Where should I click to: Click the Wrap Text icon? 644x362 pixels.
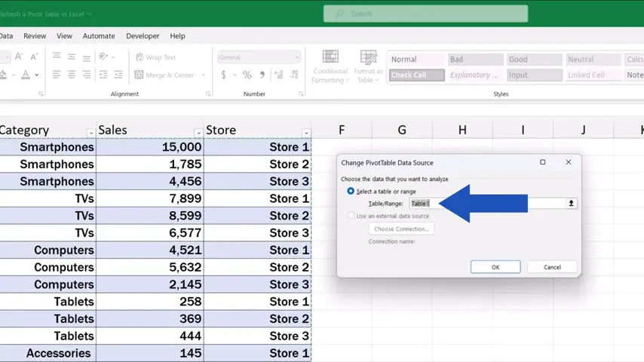(x=155, y=57)
